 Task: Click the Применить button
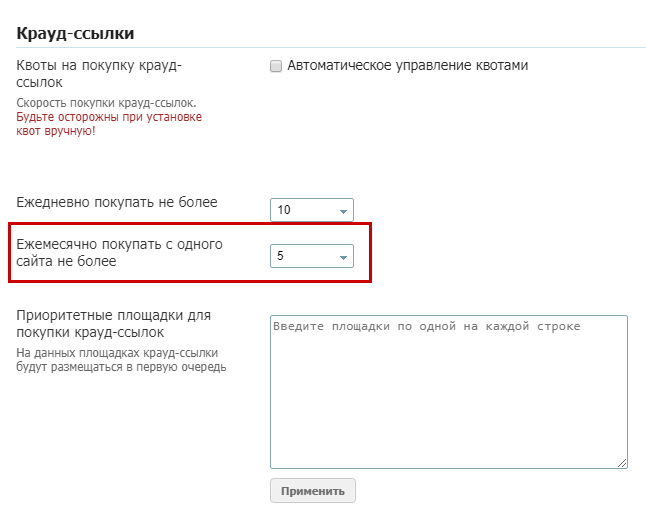point(313,491)
